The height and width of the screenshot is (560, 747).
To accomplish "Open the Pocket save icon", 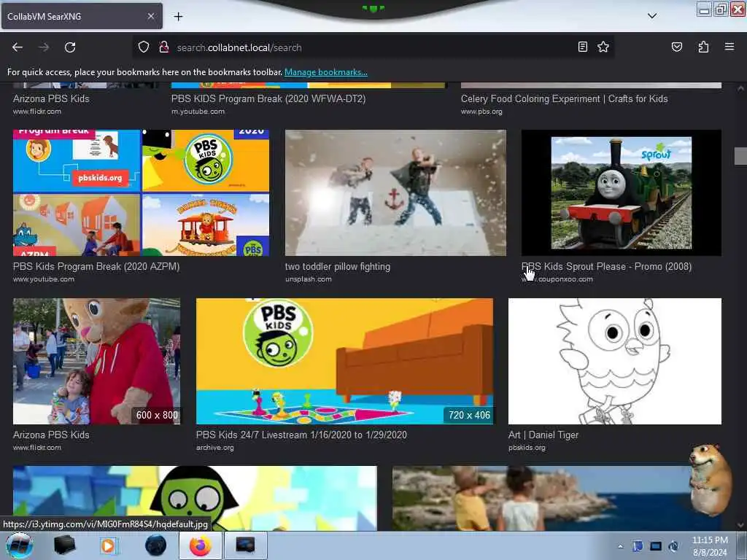I will [676, 47].
